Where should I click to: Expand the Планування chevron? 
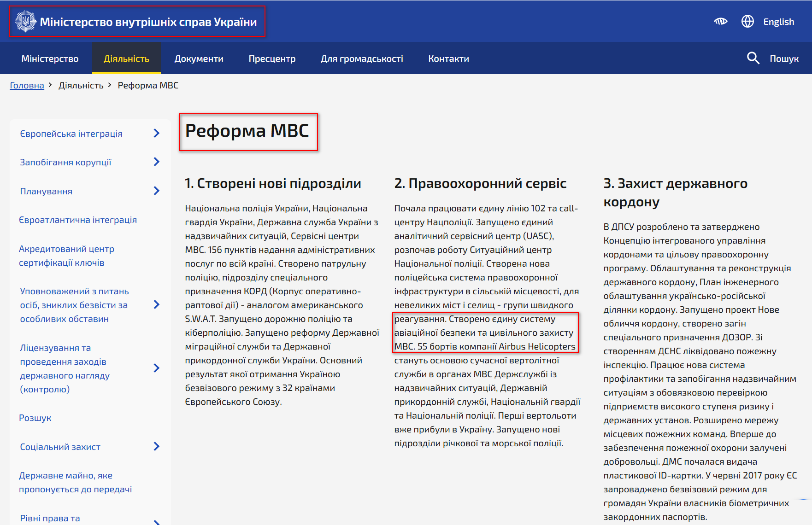(x=157, y=191)
